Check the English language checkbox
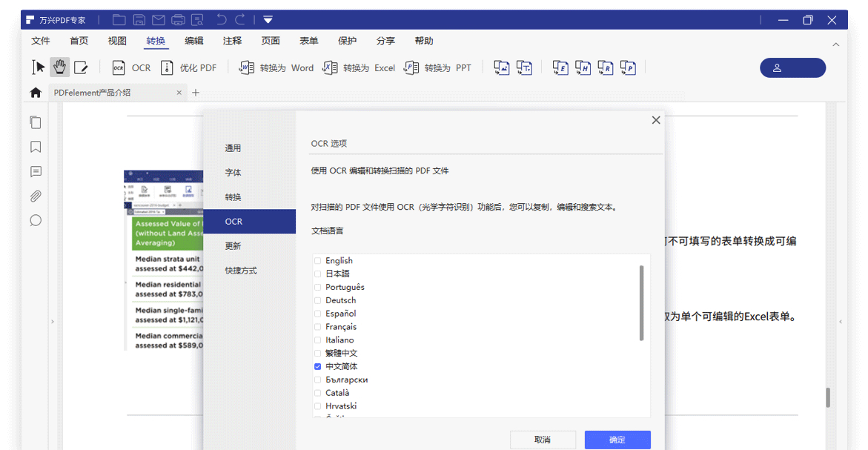868x450 pixels. [319, 260]
